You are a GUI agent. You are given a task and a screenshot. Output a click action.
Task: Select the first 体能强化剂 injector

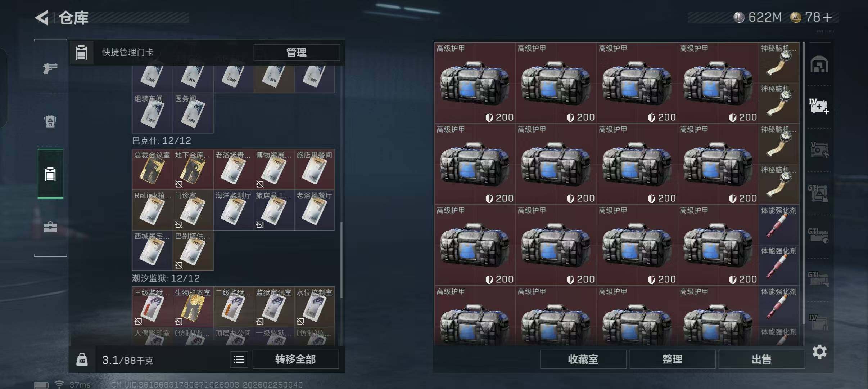point(779,225)
